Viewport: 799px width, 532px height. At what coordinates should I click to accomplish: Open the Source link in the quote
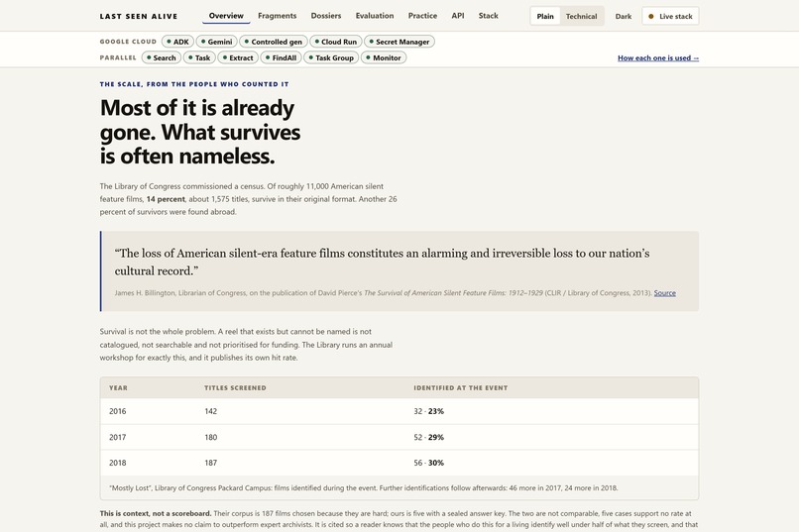[664, 293]
